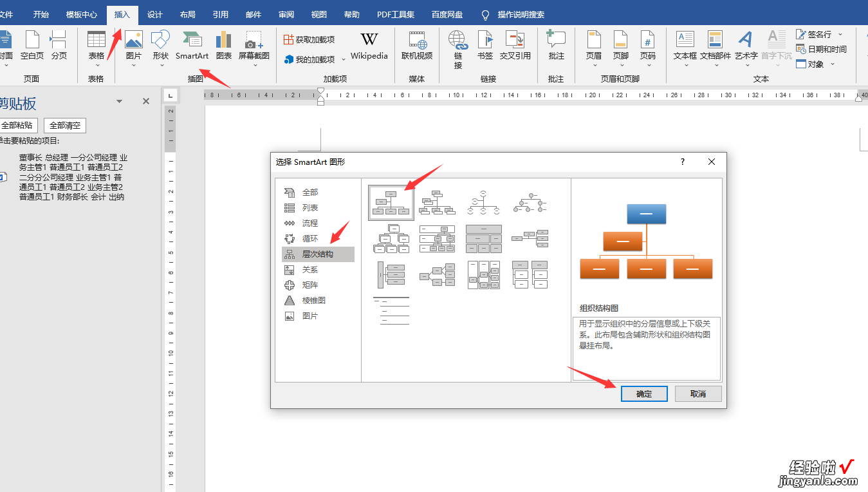Viewport: 868px width, 492px height.
Task: Insert a picture via 图片 icon
Action: point(134,48)
